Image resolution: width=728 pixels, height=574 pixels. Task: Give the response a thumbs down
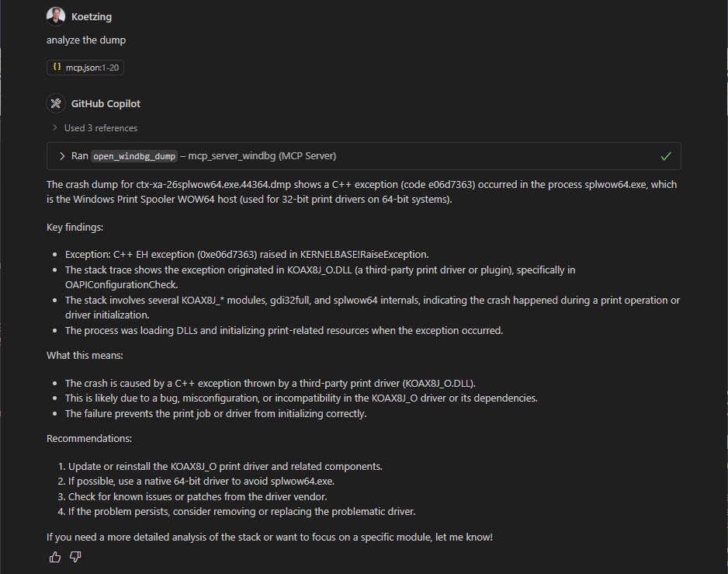point(75,557)
